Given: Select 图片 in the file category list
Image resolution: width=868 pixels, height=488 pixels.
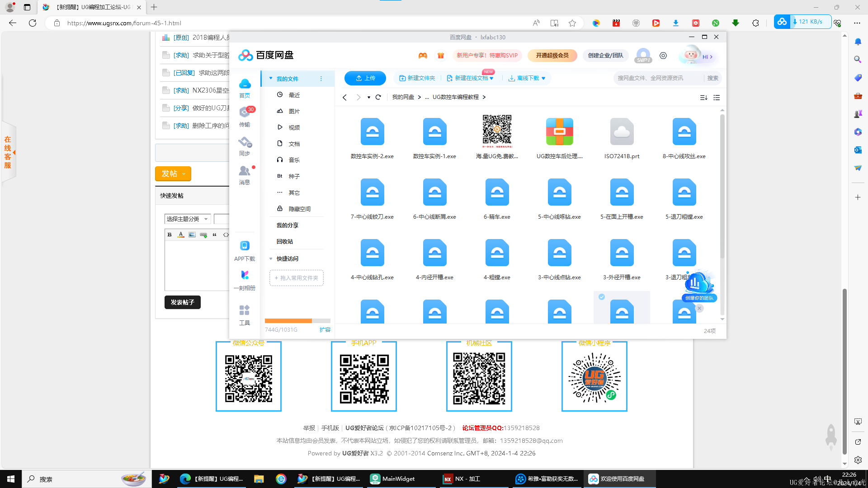Looking at the screenshot, I should (x=294, y=111).
